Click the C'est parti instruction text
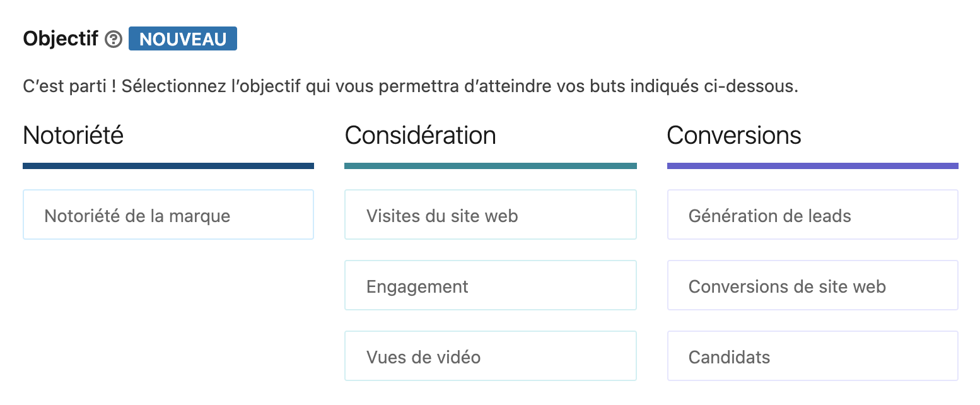The height and width of the screenshot is (405, 980). (411, 86)
